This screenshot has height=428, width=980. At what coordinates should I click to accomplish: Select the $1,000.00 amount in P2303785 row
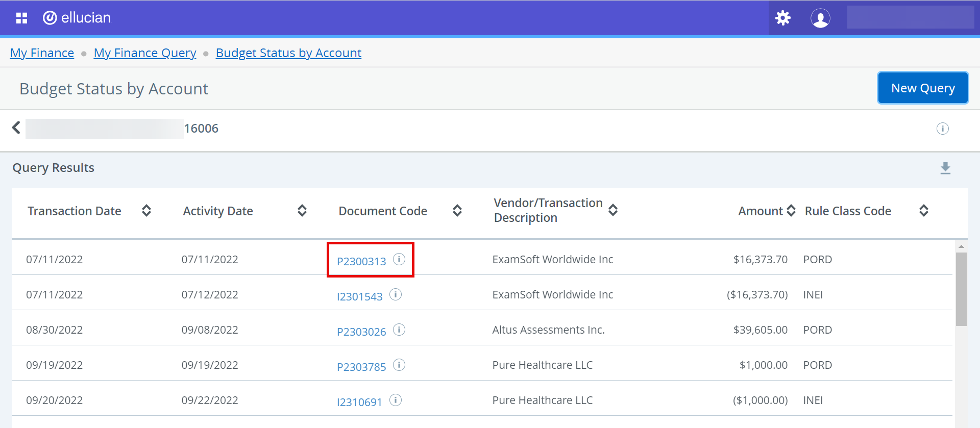pos(764,365)
